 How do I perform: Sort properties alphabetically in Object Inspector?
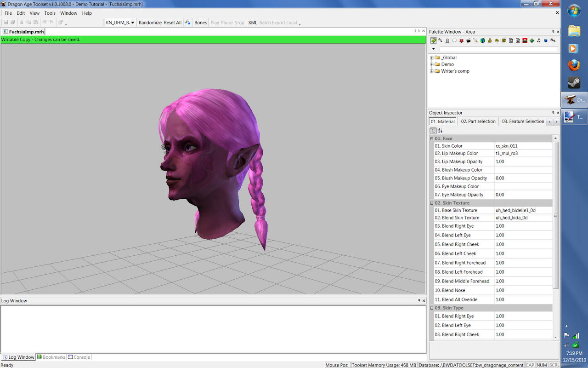[440, 131]
